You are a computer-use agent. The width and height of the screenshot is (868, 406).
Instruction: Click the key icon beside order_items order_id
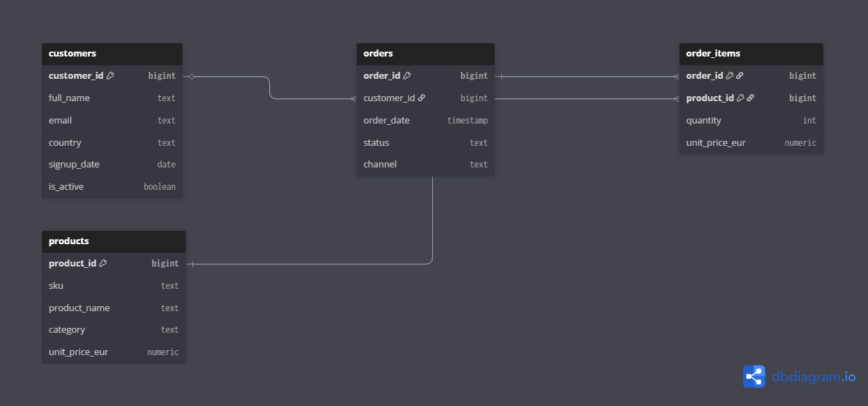click(729, 75)
